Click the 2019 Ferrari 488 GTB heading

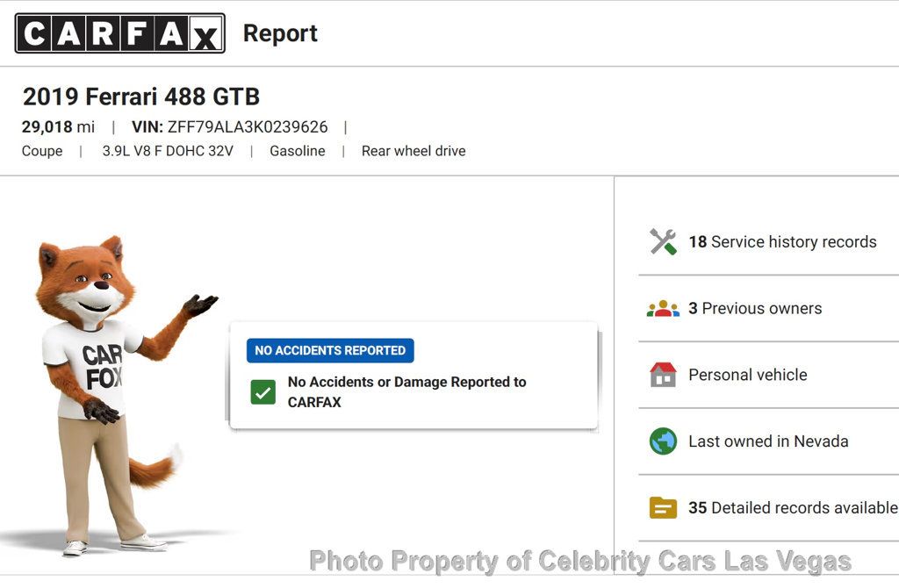141,97
